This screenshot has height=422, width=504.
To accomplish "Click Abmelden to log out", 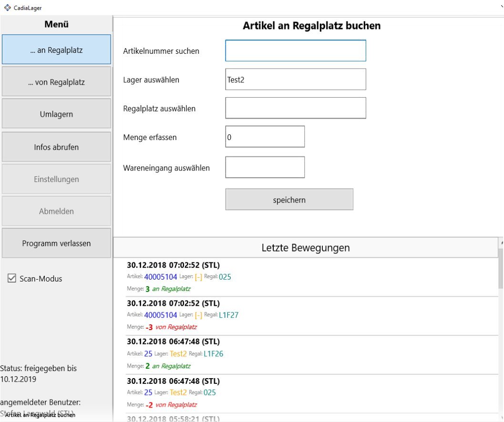I will pyautogui.click(x=56, y=211).
